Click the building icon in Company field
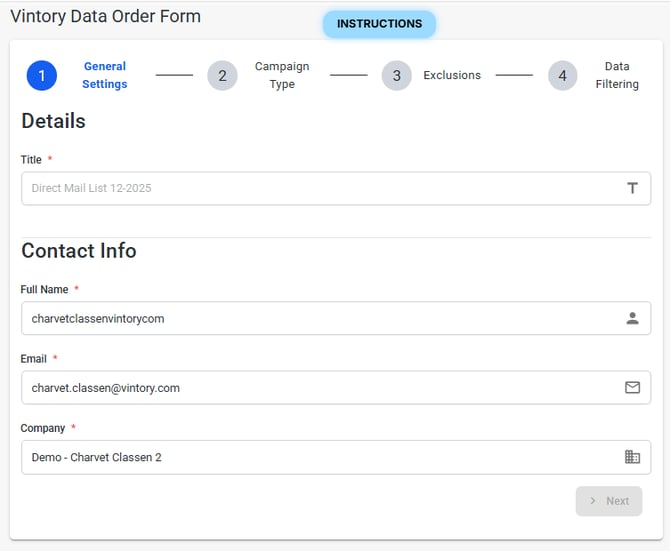 632,457
